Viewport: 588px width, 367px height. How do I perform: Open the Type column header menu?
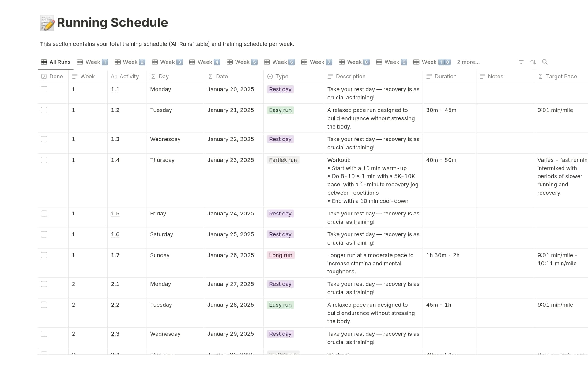tap(293, 77)
